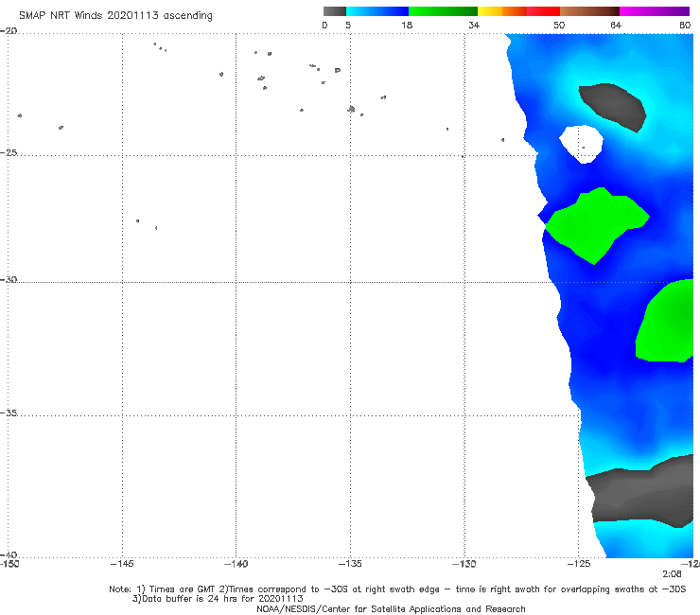
Task: Click the white data gap inside the swath
Action: point(581,144)
